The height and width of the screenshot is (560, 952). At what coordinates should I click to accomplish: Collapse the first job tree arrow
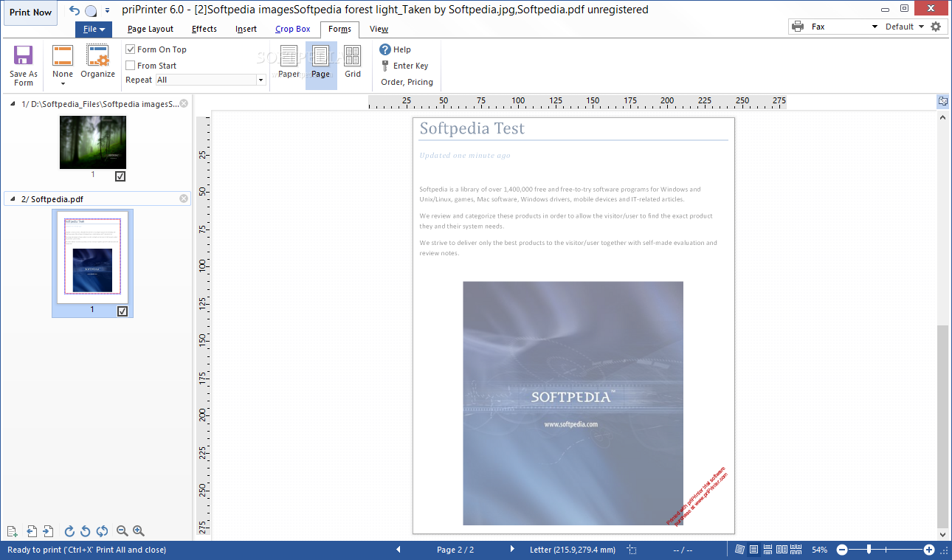13,104
